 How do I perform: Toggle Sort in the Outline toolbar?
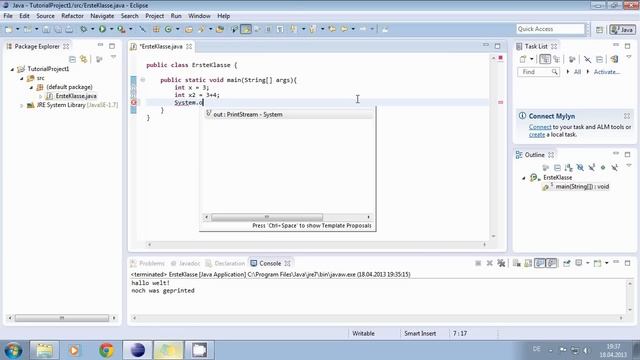click(x=569, y=167)
